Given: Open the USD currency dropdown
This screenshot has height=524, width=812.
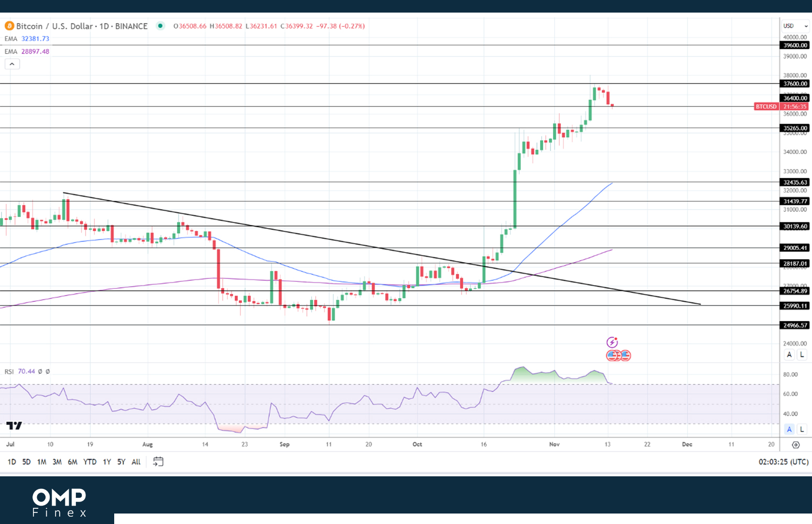Looking at the screenshot, I should tap(795, 26).
